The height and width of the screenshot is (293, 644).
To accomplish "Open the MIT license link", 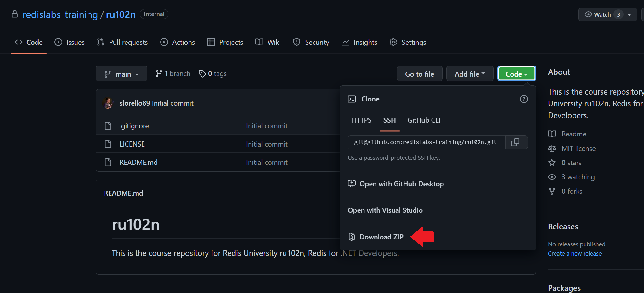I will click(579, 148).
